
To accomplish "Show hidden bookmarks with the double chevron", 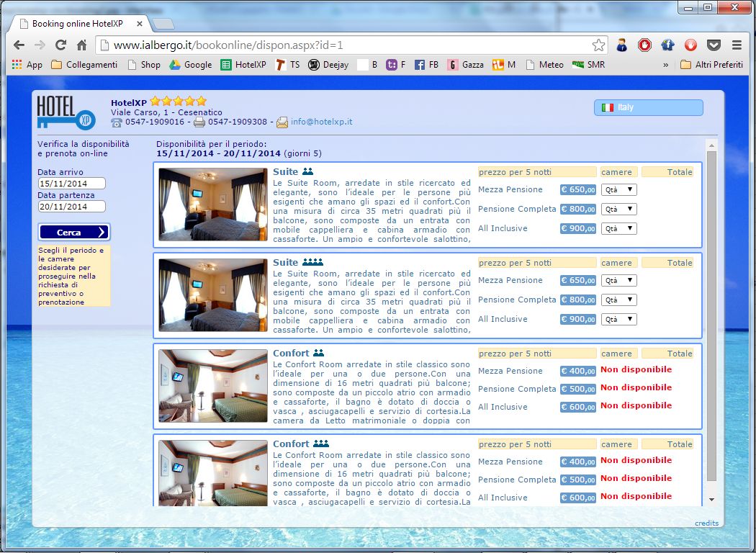I will coord(666,65).
